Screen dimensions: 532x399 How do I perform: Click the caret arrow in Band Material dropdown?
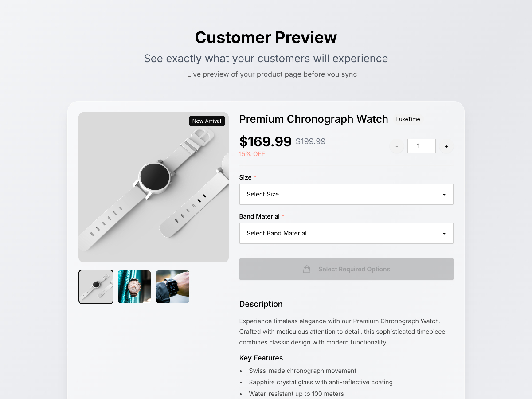click(444, 234)
